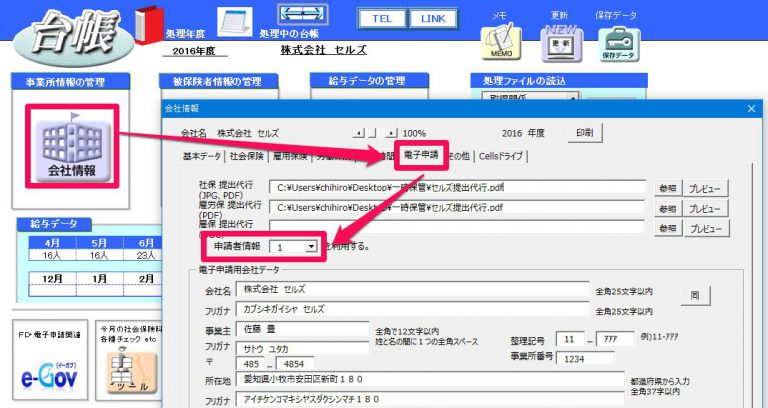Switch to the その他 tab
Screen dimensions: 768x408
click(x=458, y=156)
